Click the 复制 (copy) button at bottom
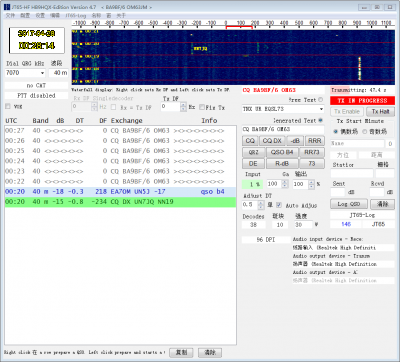 [x=182, y=352]
